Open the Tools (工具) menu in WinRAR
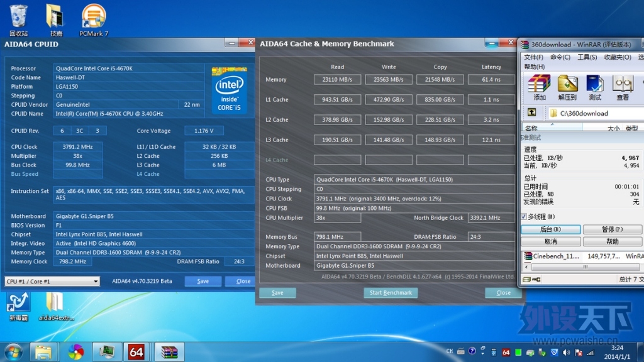The image size is (644, 362). 587,57
